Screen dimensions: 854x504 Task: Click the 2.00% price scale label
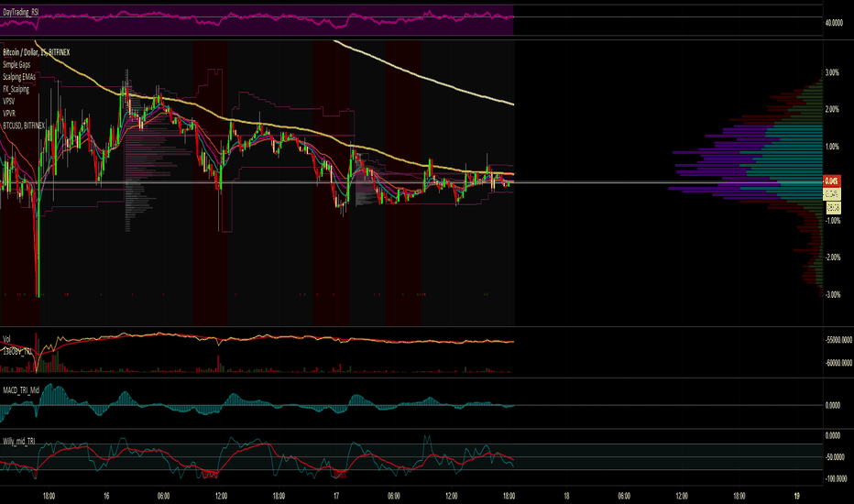click(x=832, y=110)
